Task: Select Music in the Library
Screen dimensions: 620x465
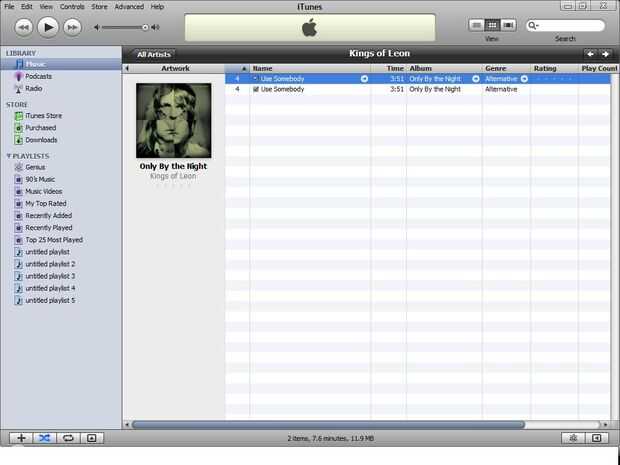Action: tap(61, 64)
